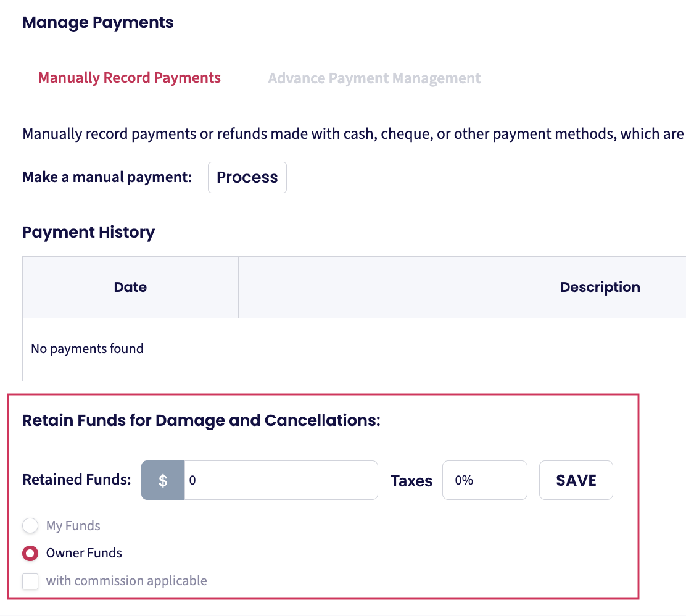
Task: Select the No payments found row
Action: (x=87, y=349)
